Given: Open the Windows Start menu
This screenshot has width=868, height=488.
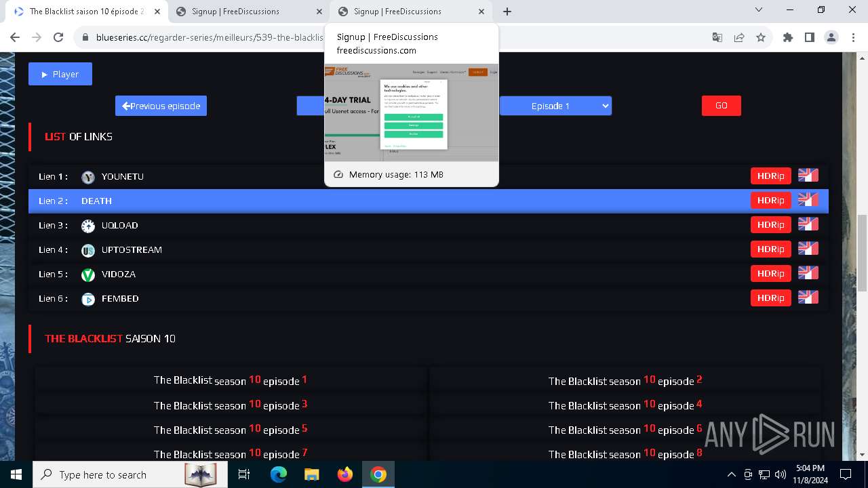Looking at the screenshot, I should coord(16,474).
